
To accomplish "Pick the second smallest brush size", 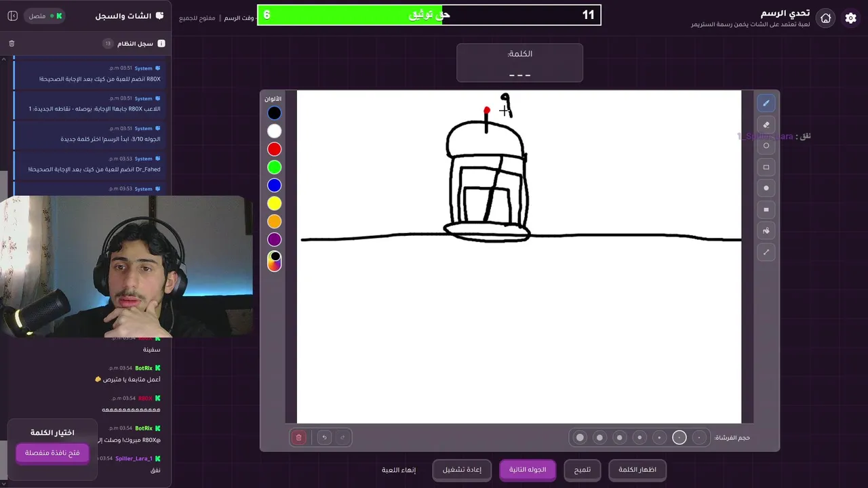I will (x=679, y=438).
